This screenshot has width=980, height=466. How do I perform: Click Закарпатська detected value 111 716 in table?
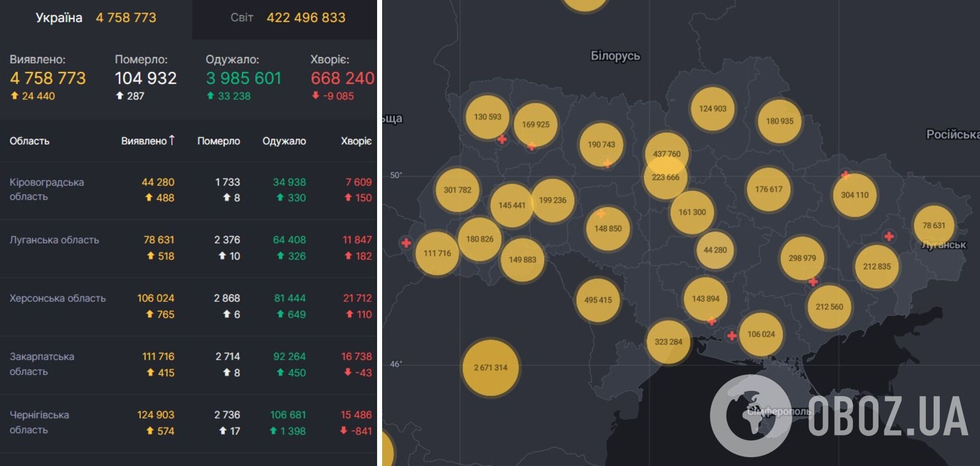(158, 357)
